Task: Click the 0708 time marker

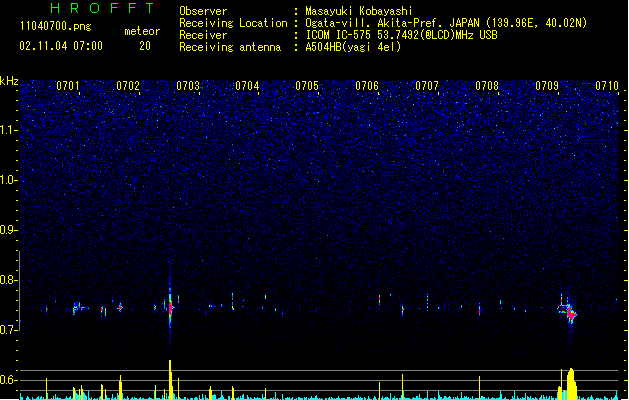Action: (487, 86)
